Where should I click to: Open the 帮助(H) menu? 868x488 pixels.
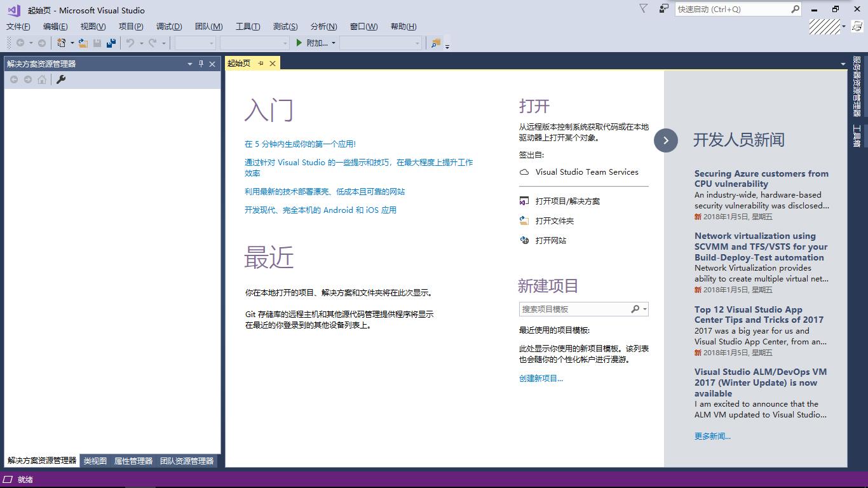tap(403, 26)
